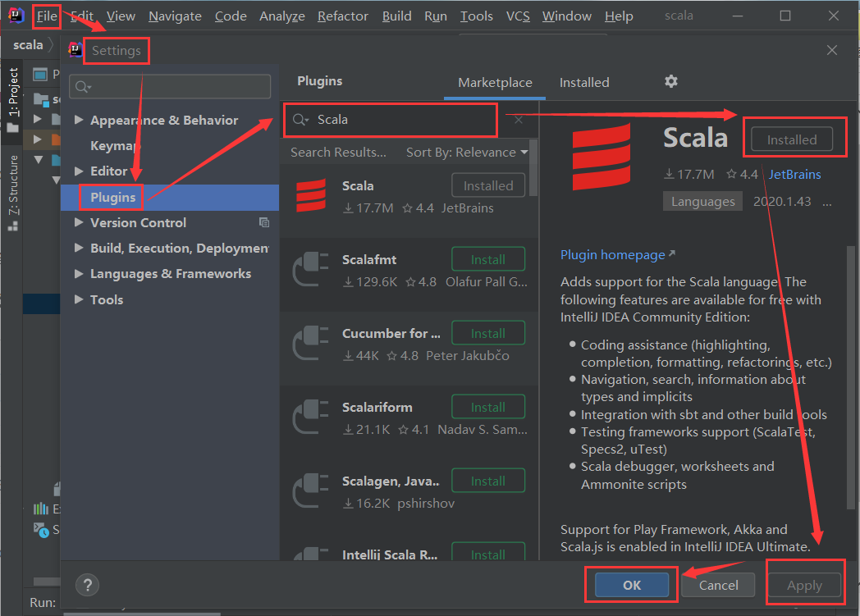Click the OK button
Viewport: 860px width, 616px height.
tap(632, 585)
